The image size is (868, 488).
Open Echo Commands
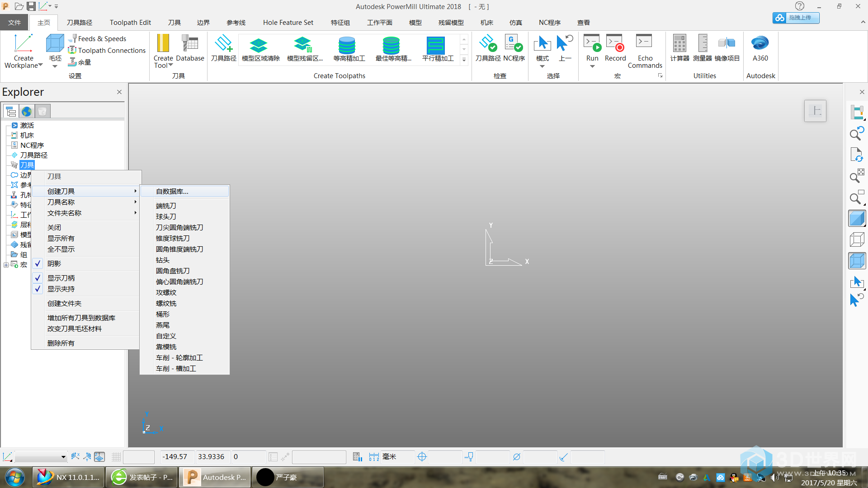pos(645,51)
